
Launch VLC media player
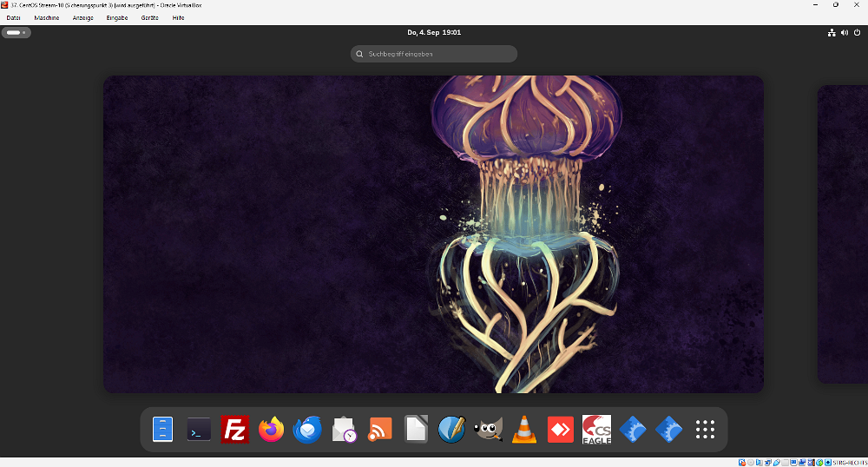click(x=524, y=430)
